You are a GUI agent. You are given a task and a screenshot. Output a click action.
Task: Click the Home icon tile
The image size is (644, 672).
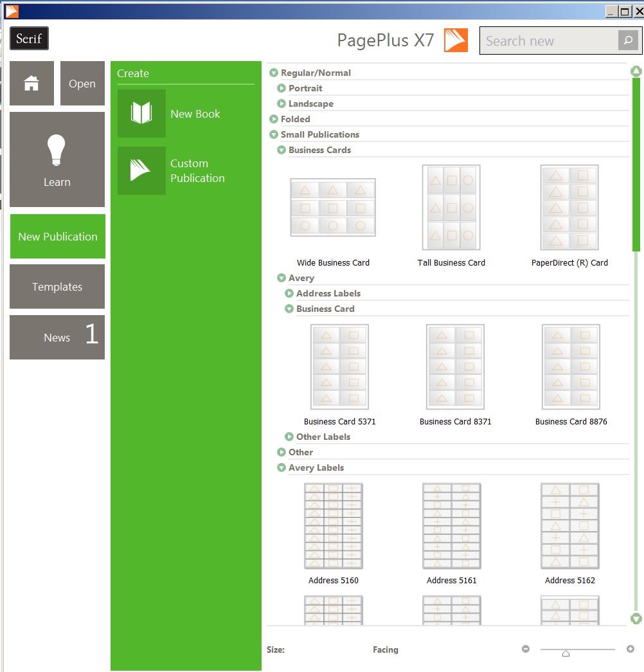[x=31, y=83]
